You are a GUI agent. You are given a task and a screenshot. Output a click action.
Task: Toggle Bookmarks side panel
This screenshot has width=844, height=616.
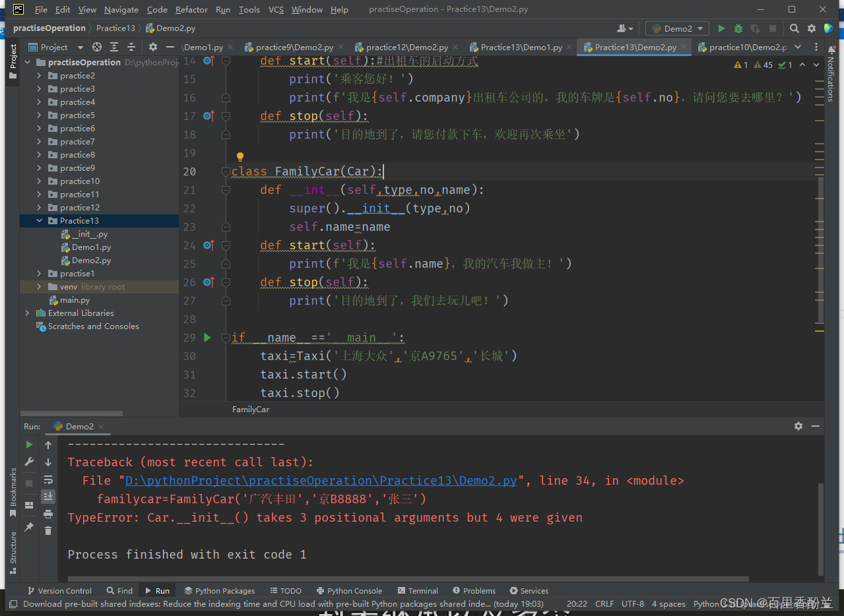point(13,492)
